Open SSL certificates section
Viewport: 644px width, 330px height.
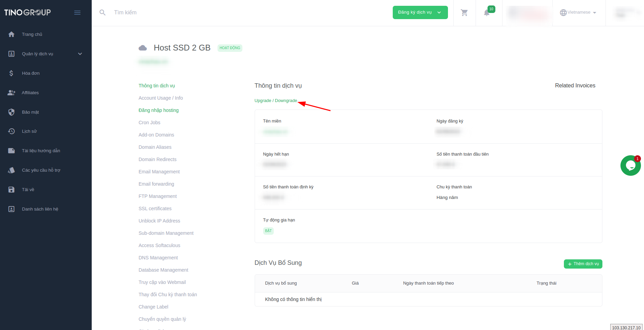[x=155, y=209]
